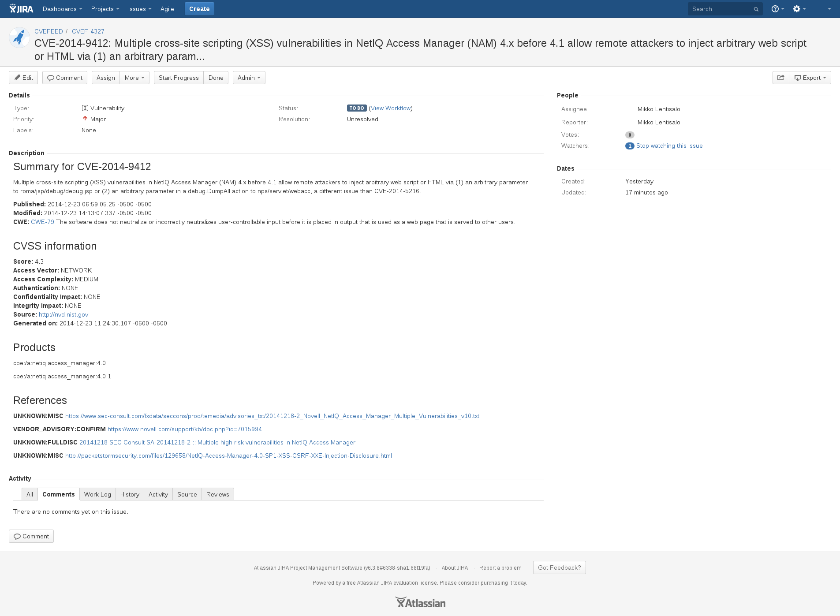Open the novell.com support kb link
840x616 pixels.
[x=185, y=429]
